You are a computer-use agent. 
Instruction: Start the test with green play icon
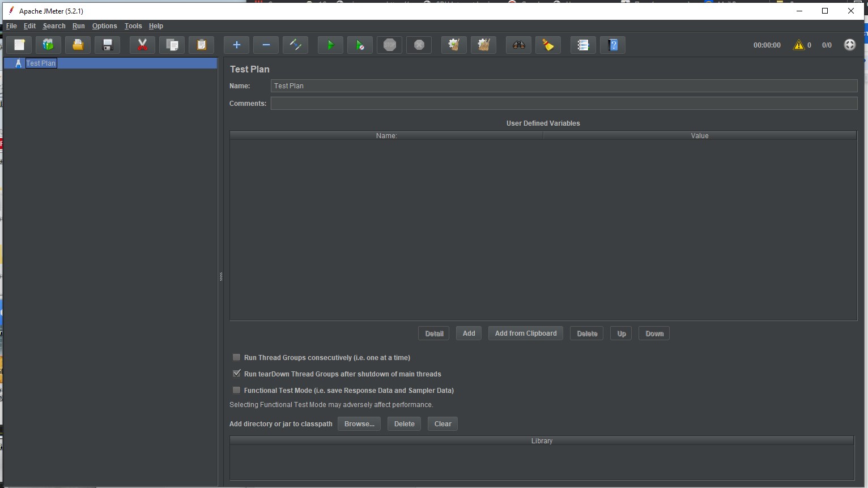[330, 45]
